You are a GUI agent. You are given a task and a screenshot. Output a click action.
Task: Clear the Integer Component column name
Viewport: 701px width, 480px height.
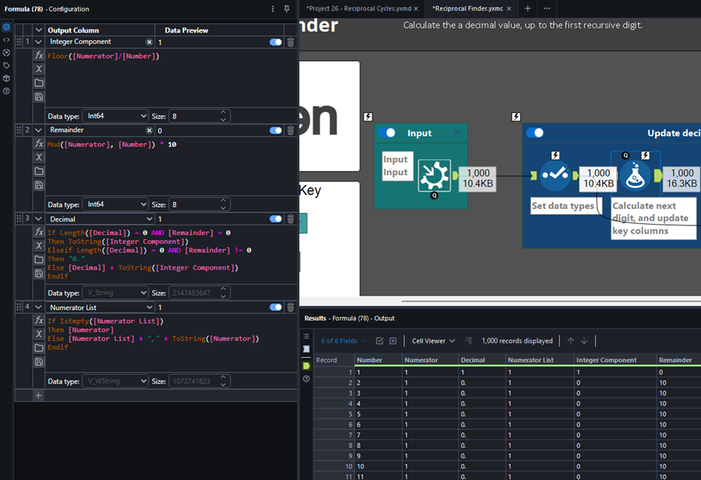149,42
